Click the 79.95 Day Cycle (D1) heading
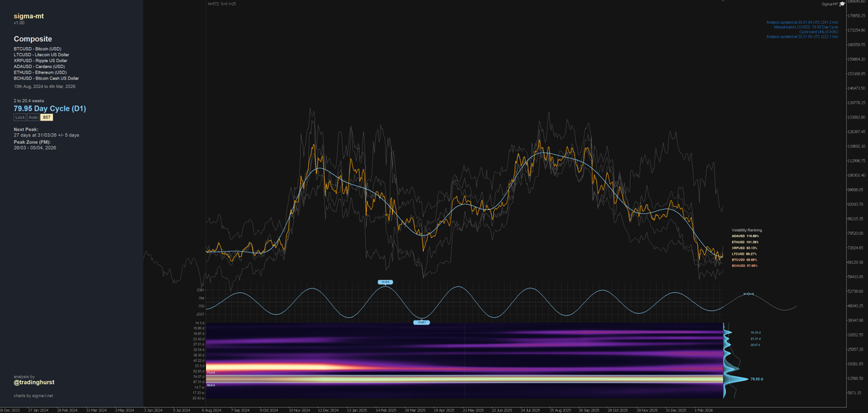The image size is (868, 413). click(50, 108)
